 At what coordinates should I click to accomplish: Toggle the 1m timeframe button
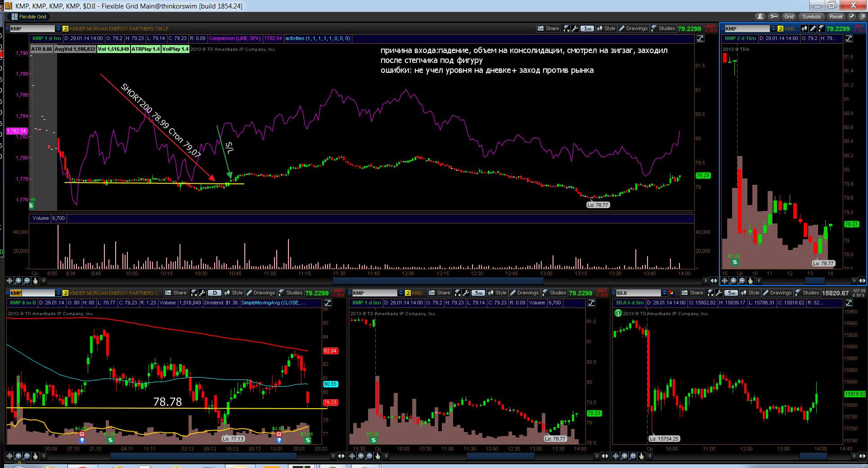[x=587, y=28]
